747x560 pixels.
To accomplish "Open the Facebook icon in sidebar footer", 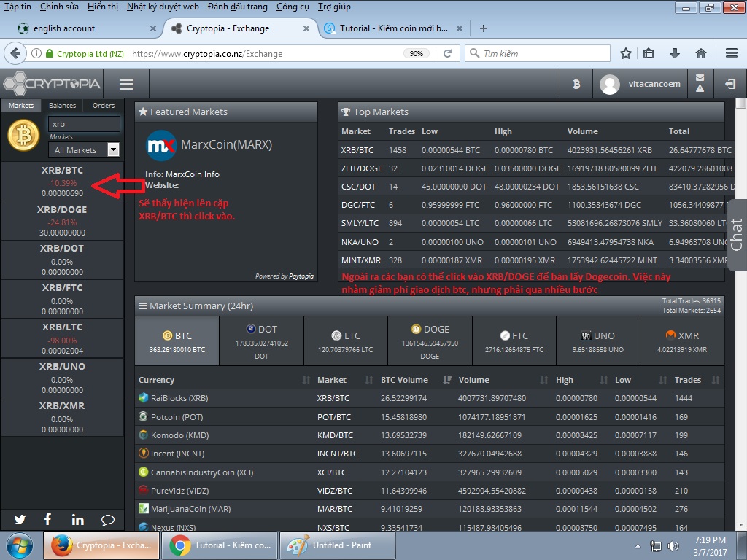I will coord(47,519).
